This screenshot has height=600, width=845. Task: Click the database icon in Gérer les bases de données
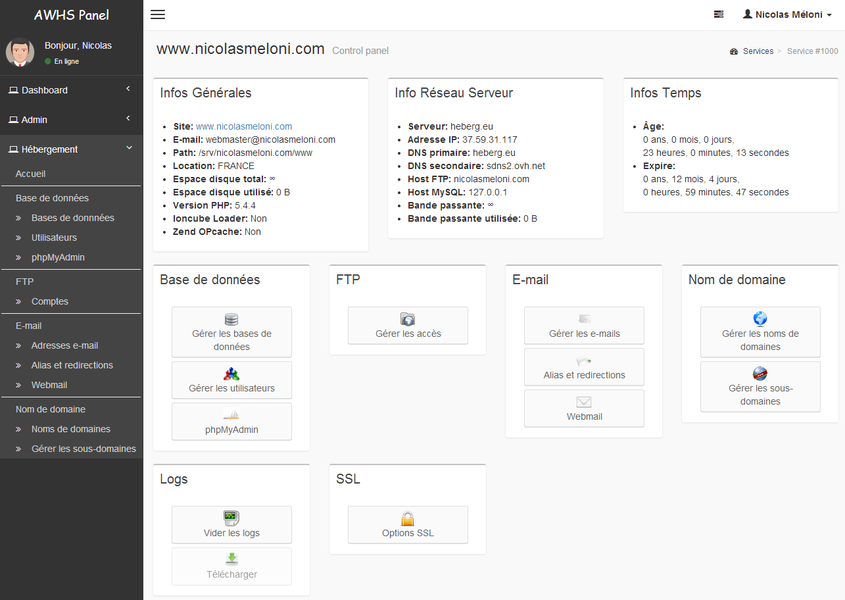click(x=232, y=319)
